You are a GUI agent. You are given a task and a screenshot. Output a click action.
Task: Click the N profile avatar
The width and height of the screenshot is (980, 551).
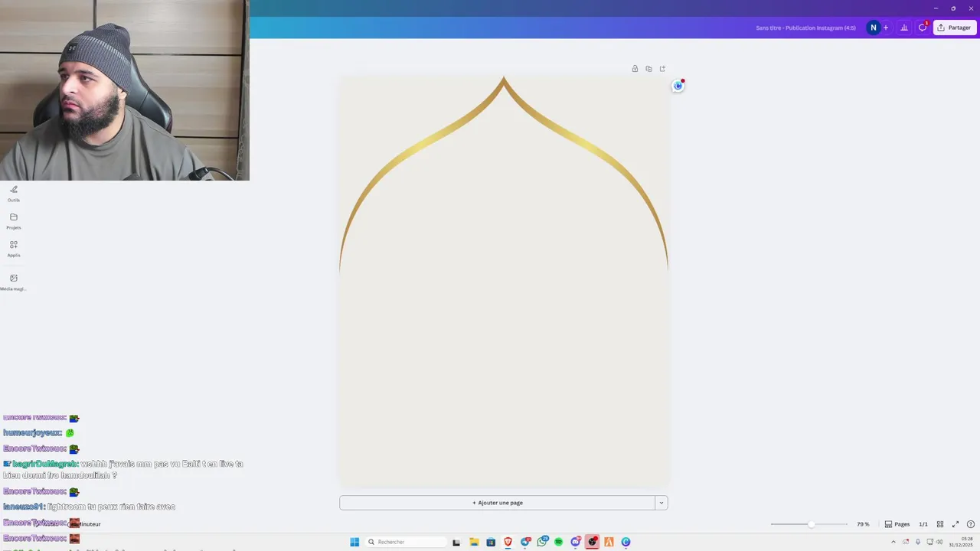[873, 28]
